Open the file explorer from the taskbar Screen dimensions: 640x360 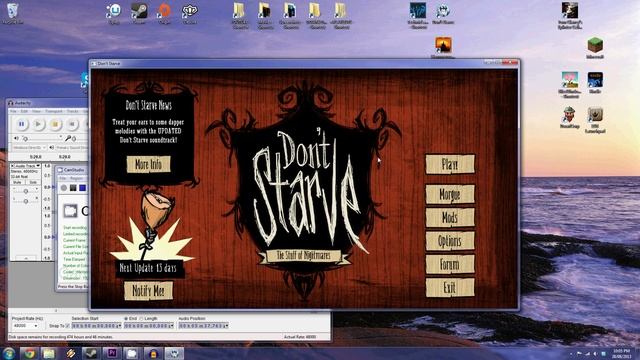click(49, 353)
